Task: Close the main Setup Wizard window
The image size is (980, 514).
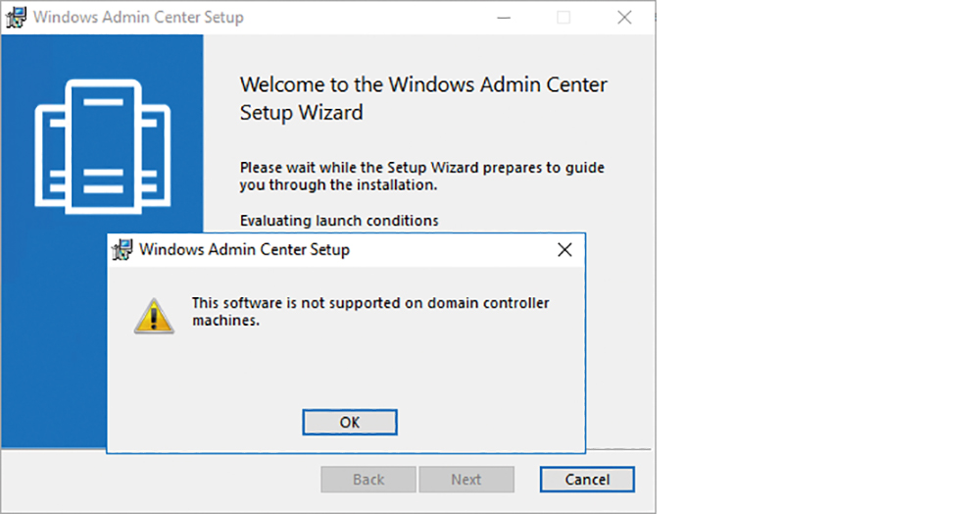Action: click(624, 18)
